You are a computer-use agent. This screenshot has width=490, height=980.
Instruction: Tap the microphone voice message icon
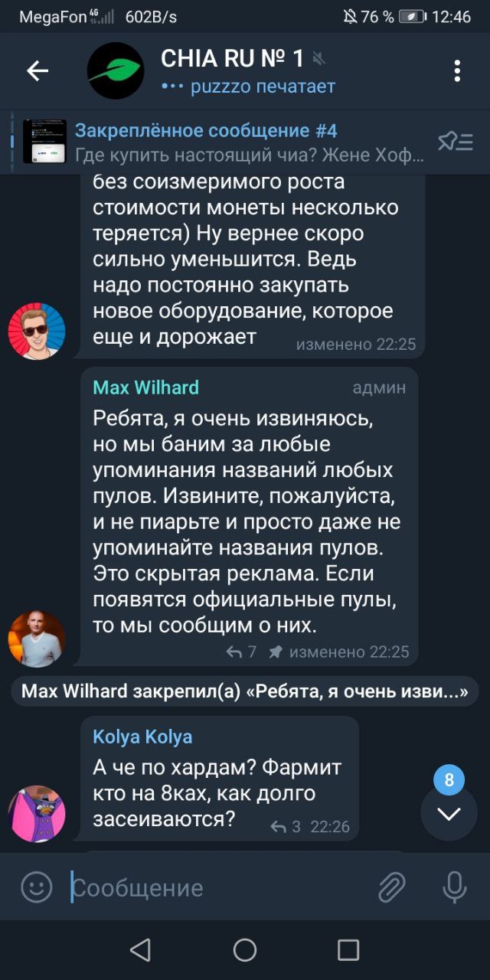[x=455, y=887]
